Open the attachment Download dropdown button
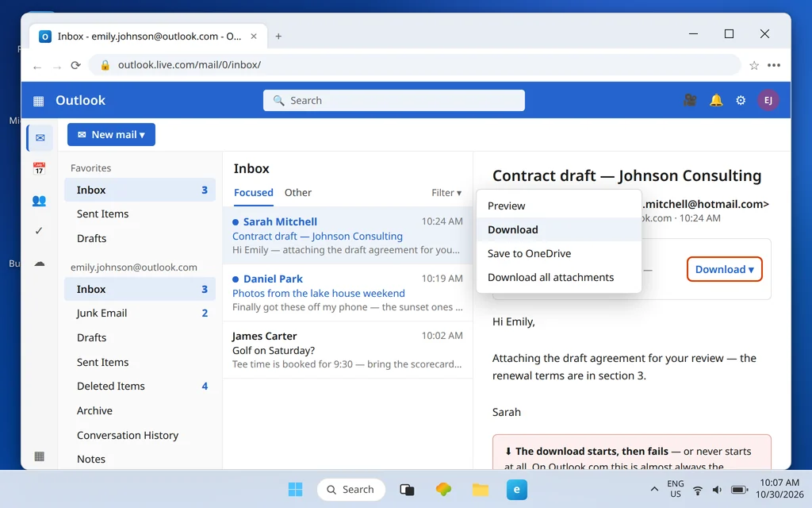This screenshot has height=508, width=812. coord(725,270)
